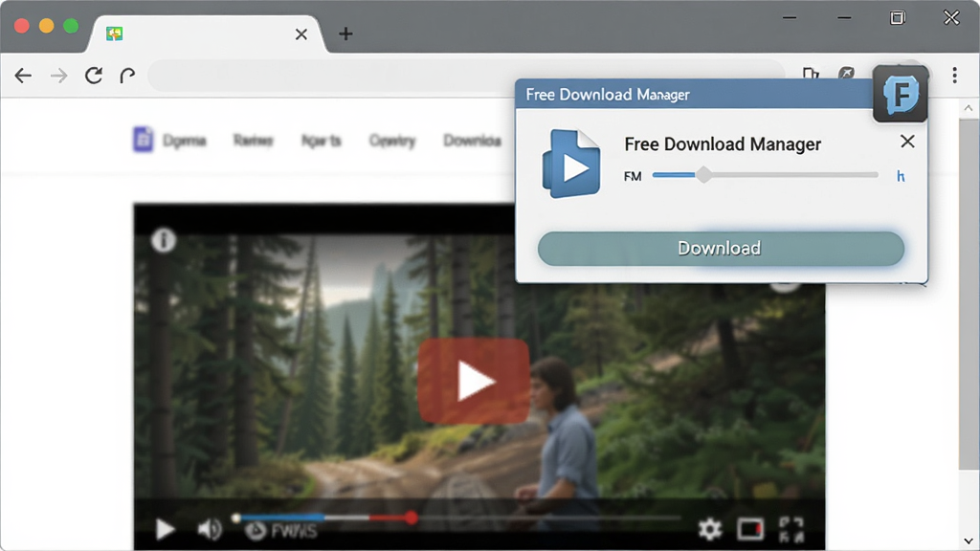Close the current browser tab
980x551 pixels.
(301, 34)
